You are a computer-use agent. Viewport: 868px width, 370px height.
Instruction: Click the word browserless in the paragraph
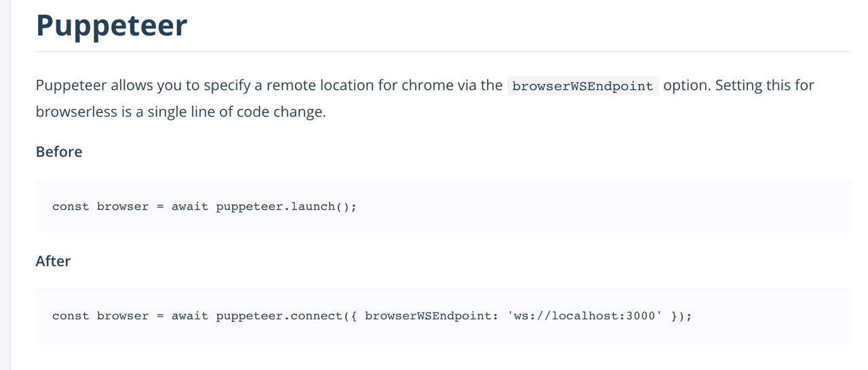pos(77,112)
